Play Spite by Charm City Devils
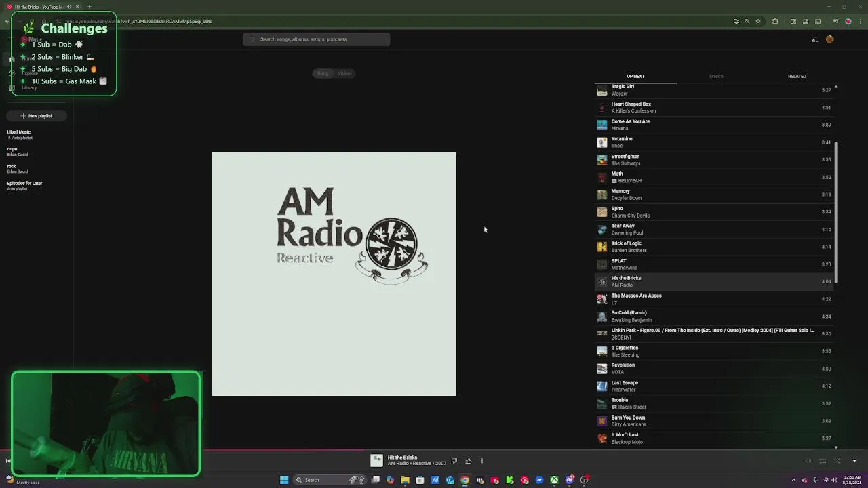Screen dimensions: 868x488 coord(715,211)
